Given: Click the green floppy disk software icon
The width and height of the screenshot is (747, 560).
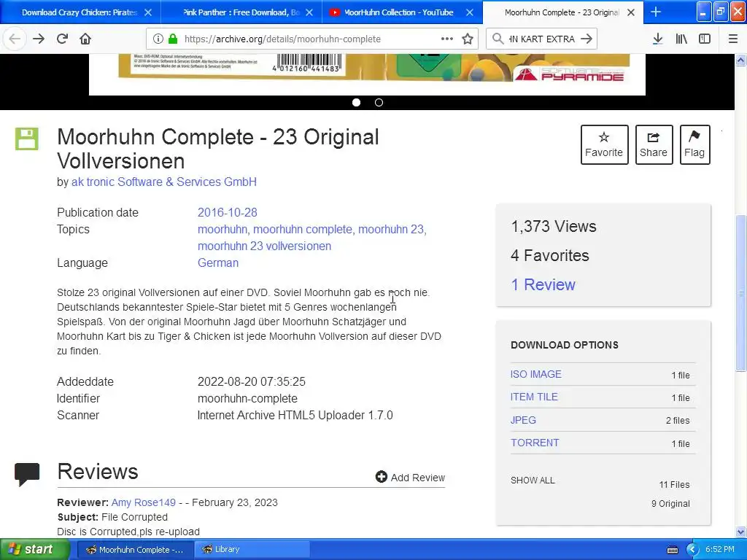Looking at the screenshot, I should point(27,139).
